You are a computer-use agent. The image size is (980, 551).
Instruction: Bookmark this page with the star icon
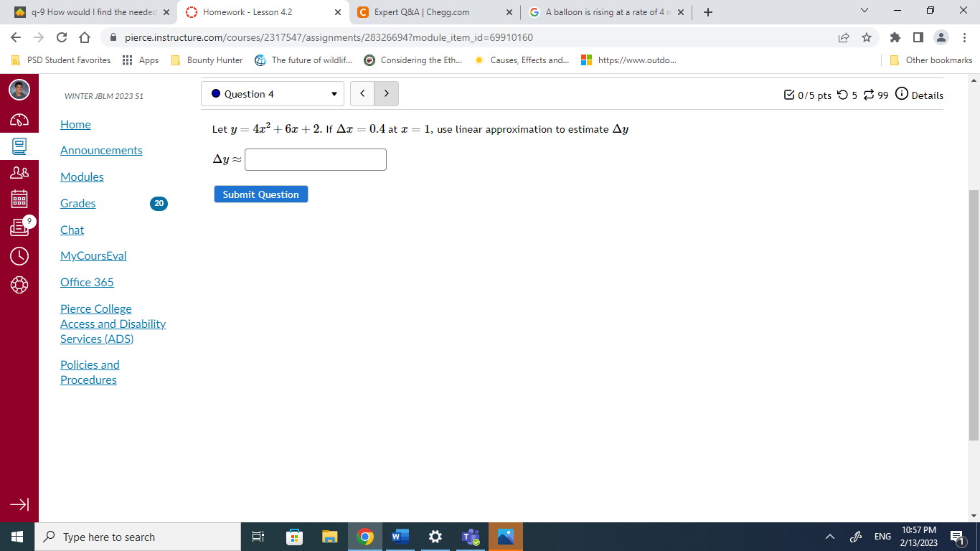(x=866, y=37)
